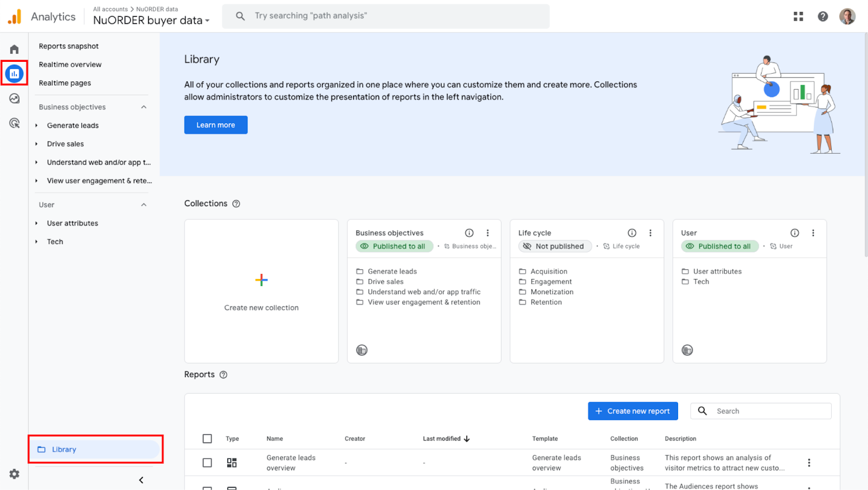This screenshot has height=490, width=868.
Task: Tick the Generate leads overview row checkbox
Action: (207, 463)
